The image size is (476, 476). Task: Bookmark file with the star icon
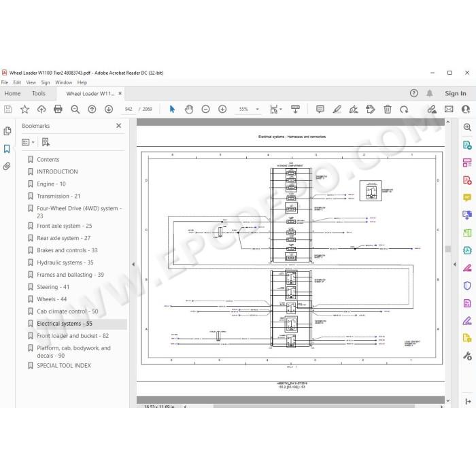tap(25, 109)
